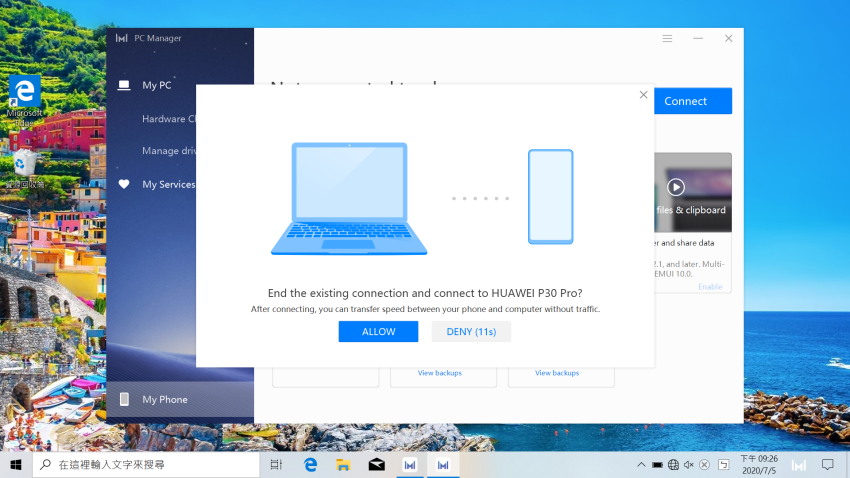The height and width of the screenshot is (478, 850).
Task: Click the Connect button in PC Manager
Action: [693, 101]
